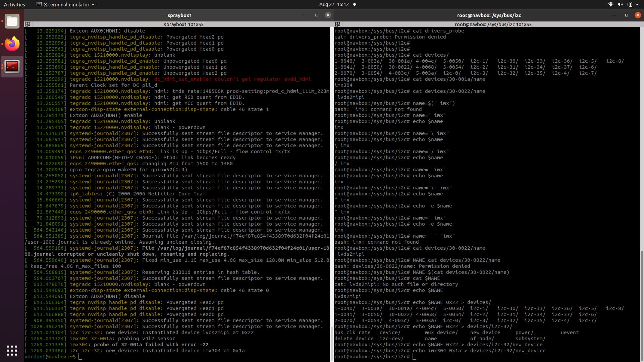The width and height of the screenshot is (644, 362).
Task: Maximize the spraybox1 window
Action: pos(316,15)
